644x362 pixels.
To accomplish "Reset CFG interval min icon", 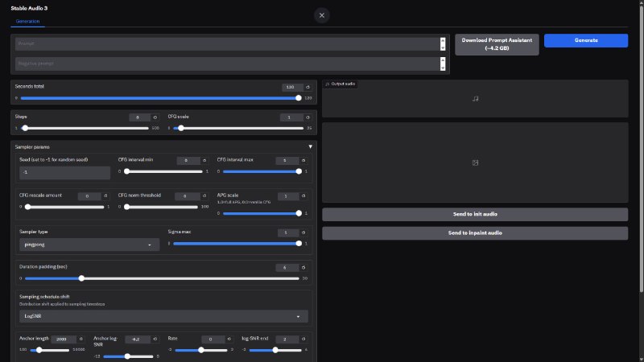I will click(x=204, y=160).
